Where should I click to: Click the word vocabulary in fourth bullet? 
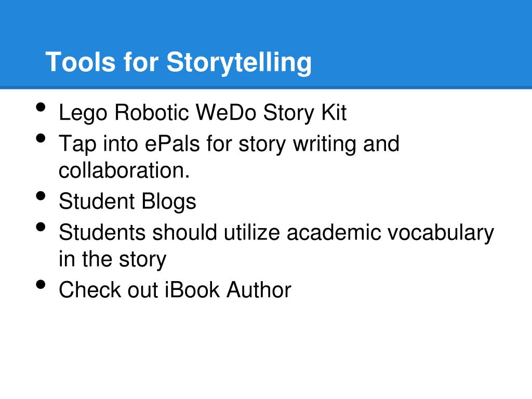click(x=441, y=234)
